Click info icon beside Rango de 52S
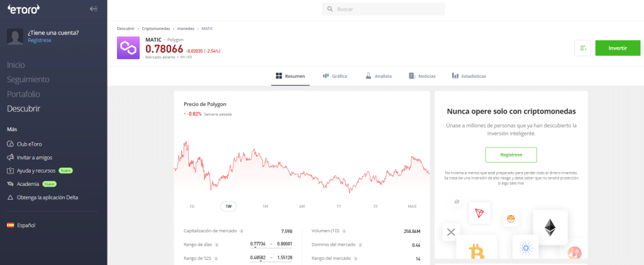Image resolution: width=644 pixels, height=265 pixels. pos(216,259)
